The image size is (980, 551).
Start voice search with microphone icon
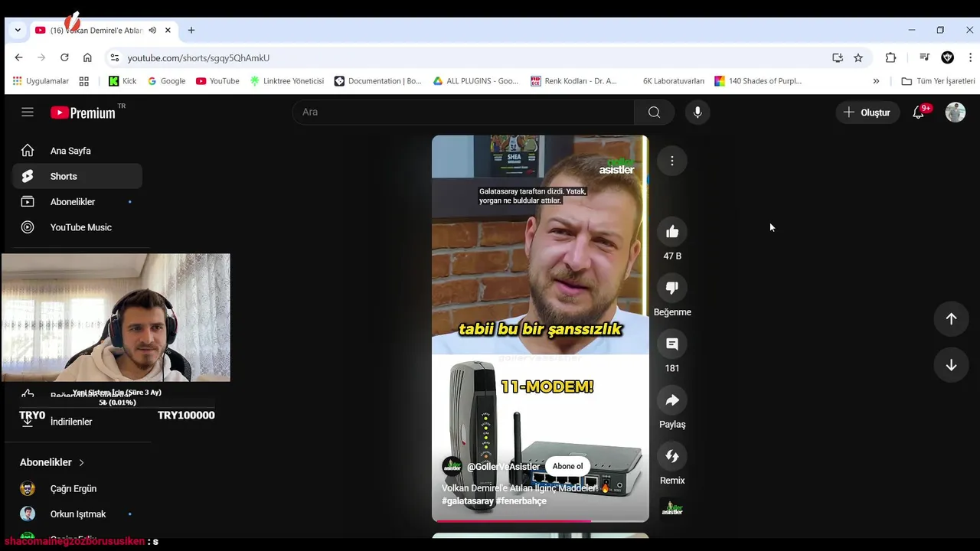697,112
